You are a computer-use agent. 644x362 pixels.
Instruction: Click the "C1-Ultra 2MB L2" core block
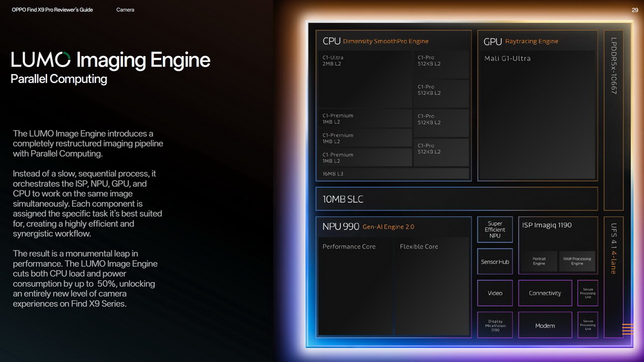(365, 79)
